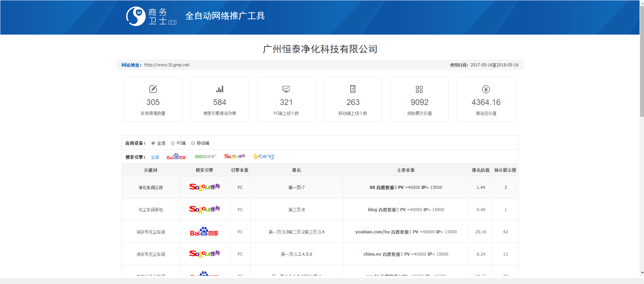Click header title 全自动网络推广工具
644x284 pixels.
pos(225,16)
